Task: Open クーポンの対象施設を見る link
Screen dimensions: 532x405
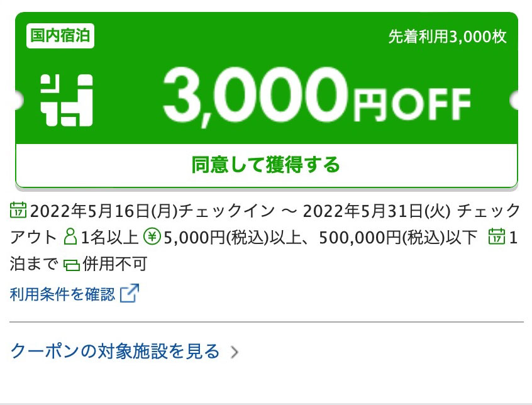Action: (x=115, y=351)
